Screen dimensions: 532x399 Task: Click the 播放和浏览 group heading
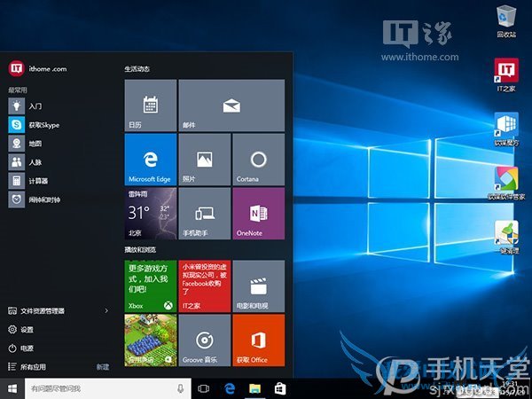(140, 250)
